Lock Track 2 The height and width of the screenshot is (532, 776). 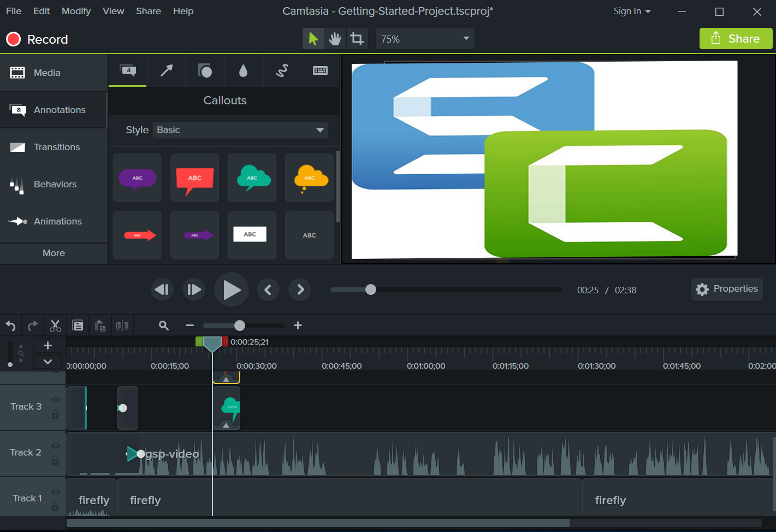(x=55, y=460)
